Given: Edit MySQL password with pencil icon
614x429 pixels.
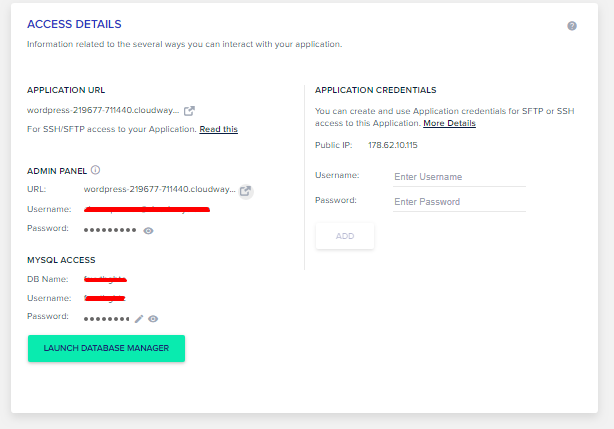Looking at the screenshot, I should point(139,319).
